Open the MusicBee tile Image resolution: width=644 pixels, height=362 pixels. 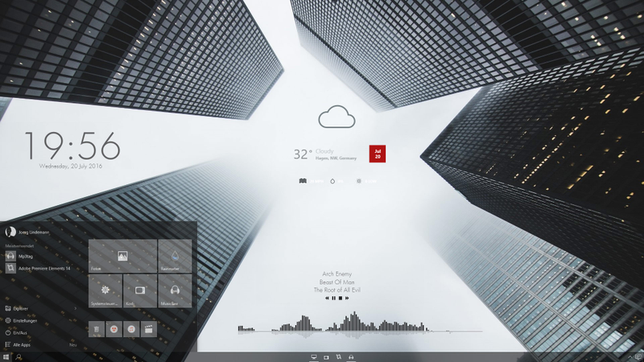tap(175, 291)
